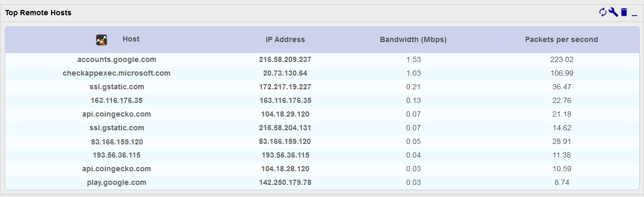Sort by the Host column header
This screenshot has width=644, height=197.
[131, 39]
